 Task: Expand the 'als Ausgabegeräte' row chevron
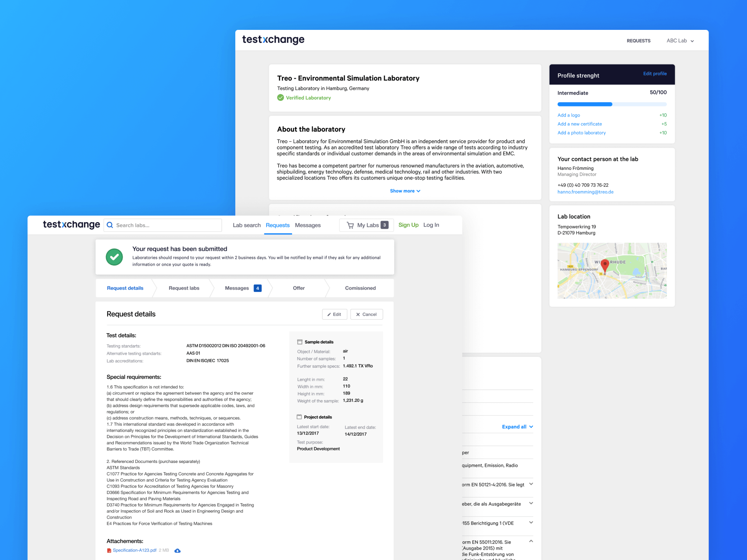(x=531, y=503)
